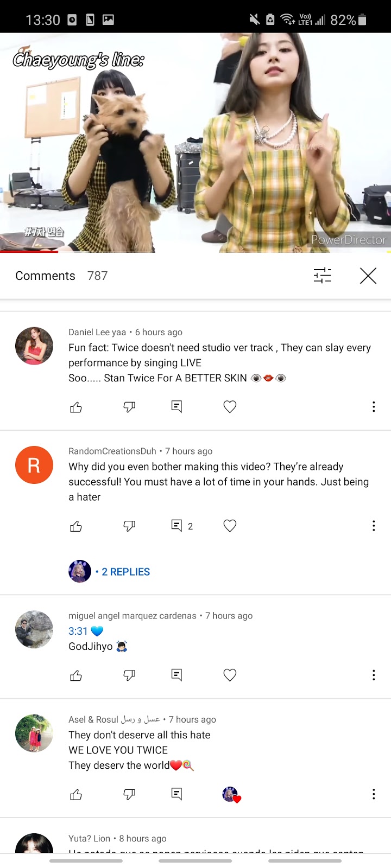Dislike Daniel Lee yaa's comment
This screenshot has width=391, height=868.
[x=129, y=407]
